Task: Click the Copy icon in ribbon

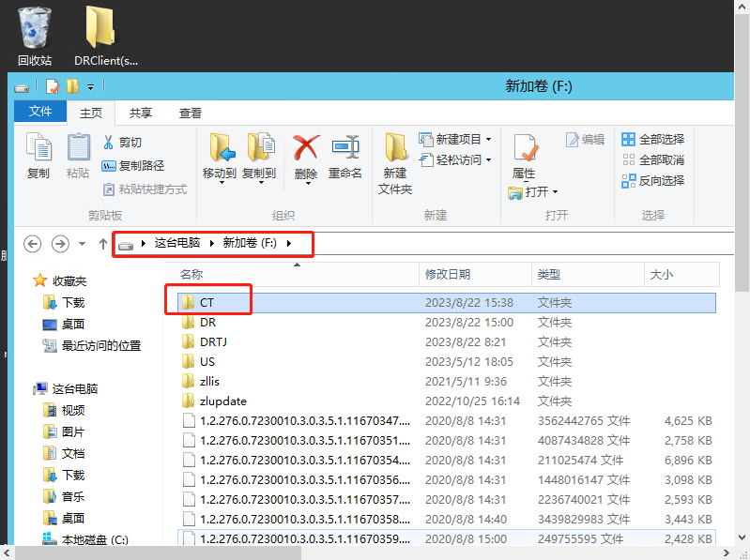Action: point(38,156)
